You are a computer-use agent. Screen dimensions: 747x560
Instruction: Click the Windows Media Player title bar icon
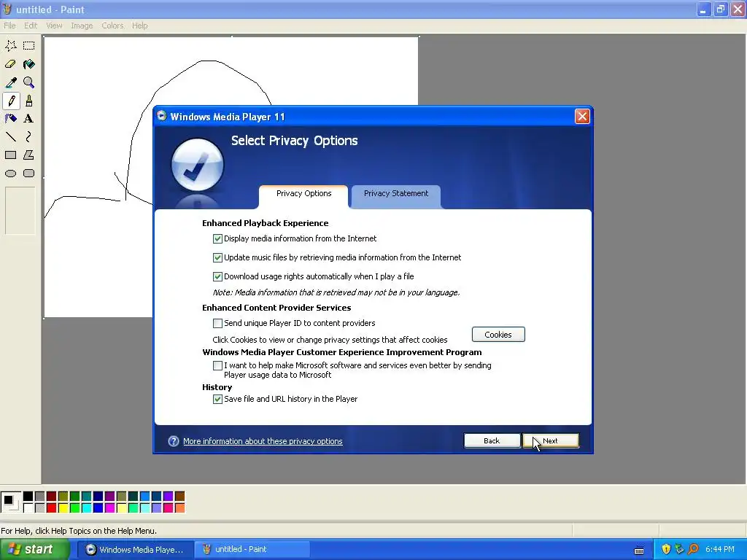(161, 116)
